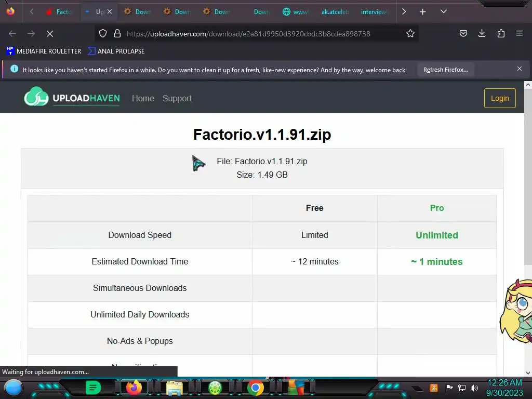Dismiss the Firefox refresh notification
The image size is (532, 399).
519,69
